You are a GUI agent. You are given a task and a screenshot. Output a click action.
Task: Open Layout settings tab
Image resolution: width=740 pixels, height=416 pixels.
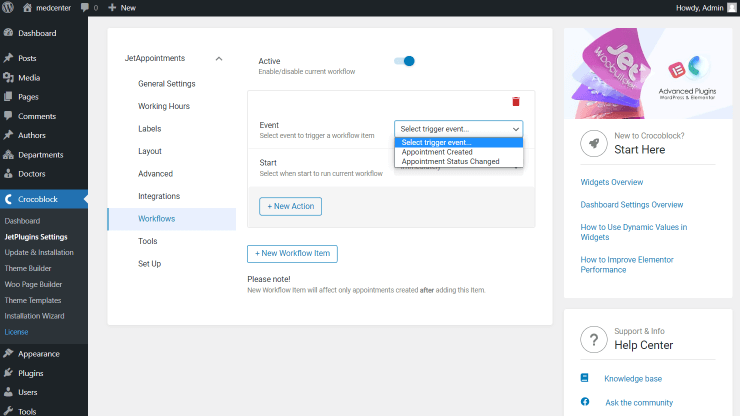pyautogui.click(x=150, y=151)
